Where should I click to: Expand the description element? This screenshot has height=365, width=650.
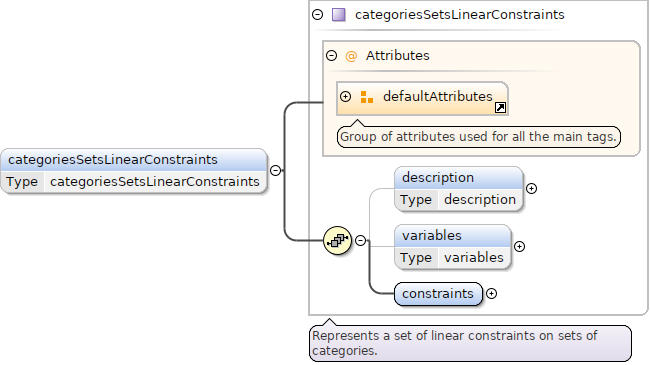coord(531,189)
